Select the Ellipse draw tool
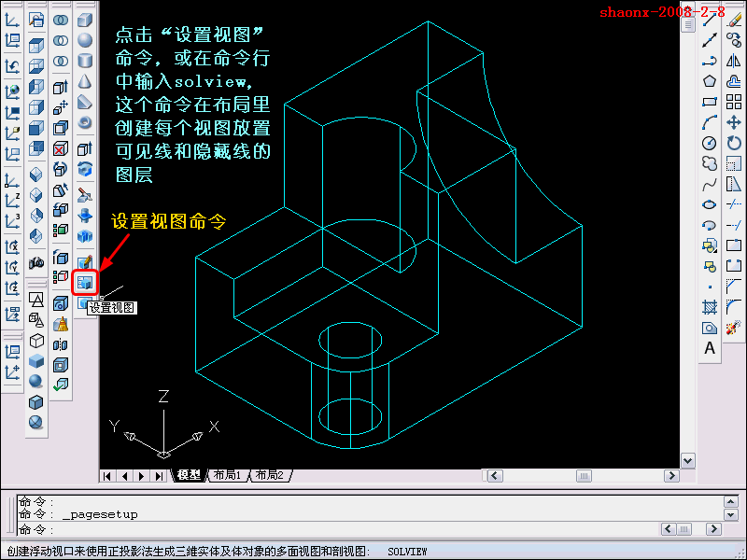 click(710, 204)
